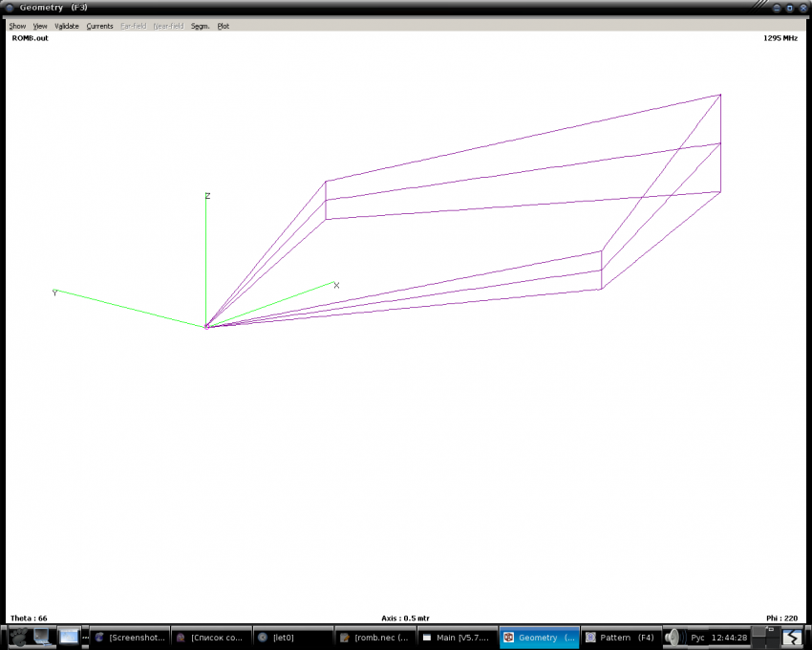Switch to the romb.nec editor window

pos(375,638)
